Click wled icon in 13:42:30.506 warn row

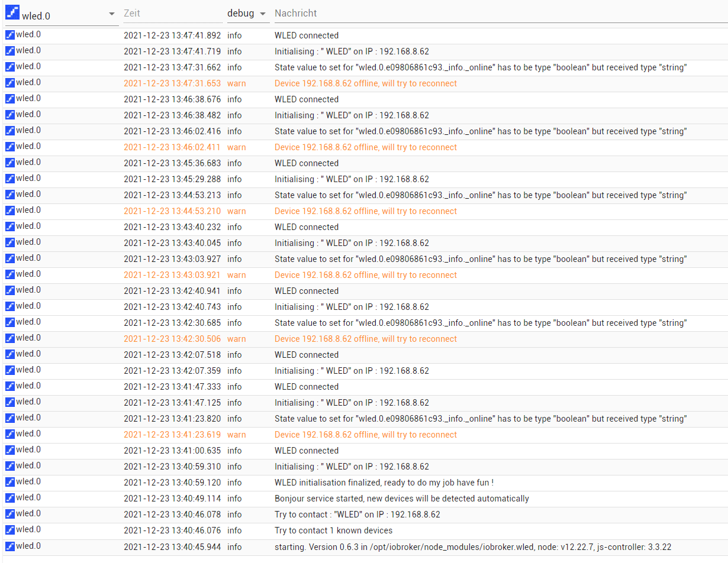click(10, 338)
